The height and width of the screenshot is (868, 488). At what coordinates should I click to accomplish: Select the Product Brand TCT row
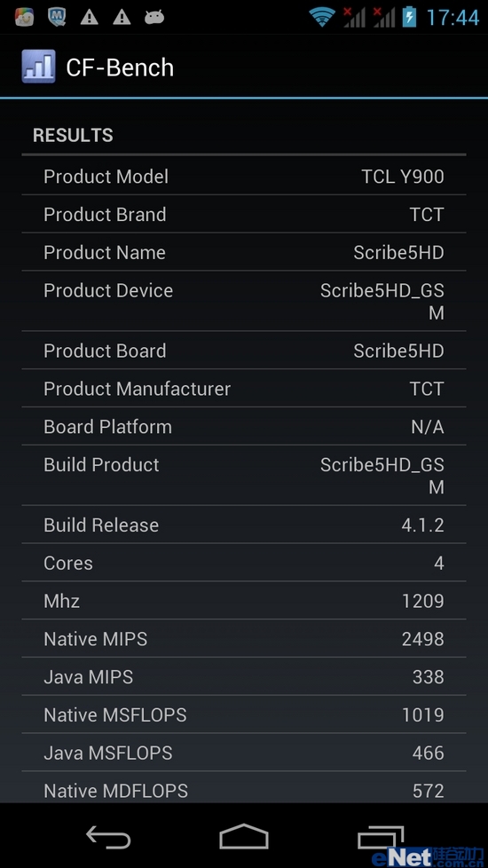[x=244, y=214]
